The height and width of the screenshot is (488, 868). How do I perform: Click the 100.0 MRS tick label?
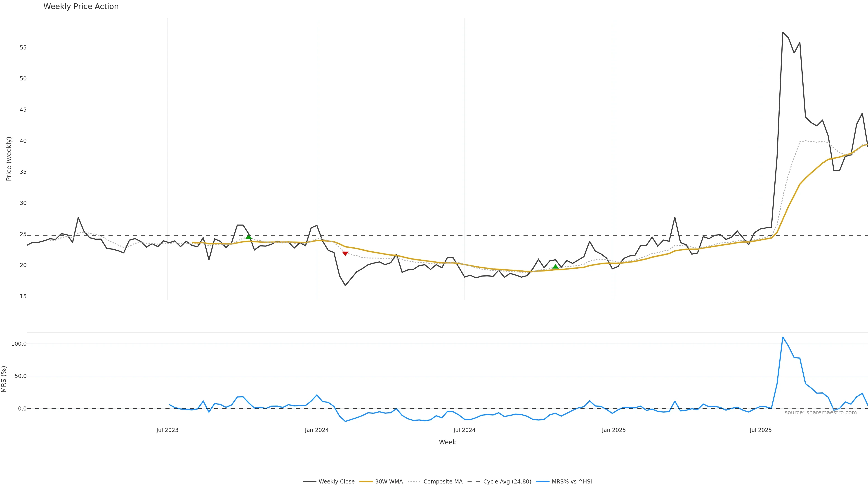pos(19,344)
